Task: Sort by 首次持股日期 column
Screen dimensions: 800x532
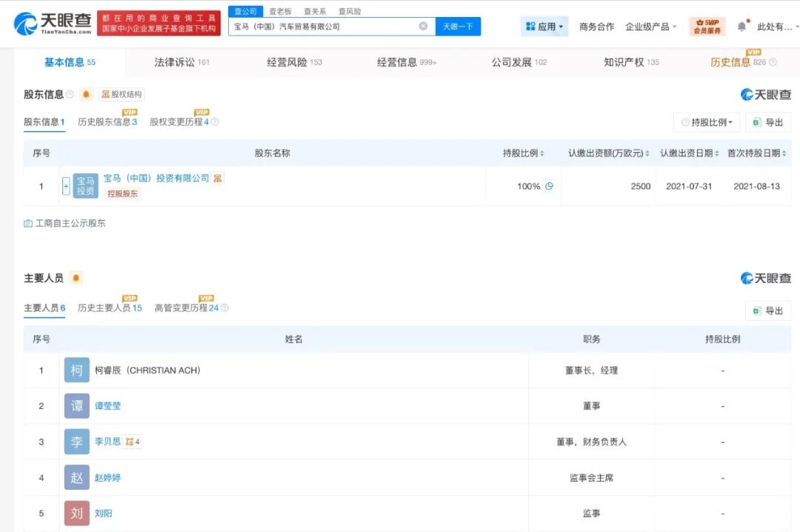Action: click(756, 153)
